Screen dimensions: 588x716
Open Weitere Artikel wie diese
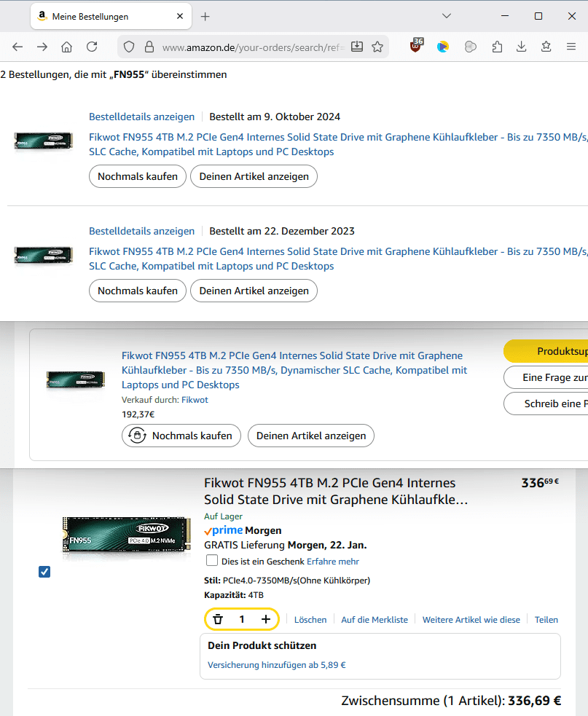(x=471, y=620)
